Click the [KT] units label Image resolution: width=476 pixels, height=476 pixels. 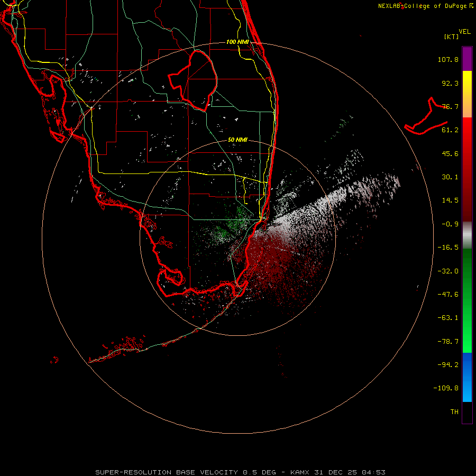[452, 36]
